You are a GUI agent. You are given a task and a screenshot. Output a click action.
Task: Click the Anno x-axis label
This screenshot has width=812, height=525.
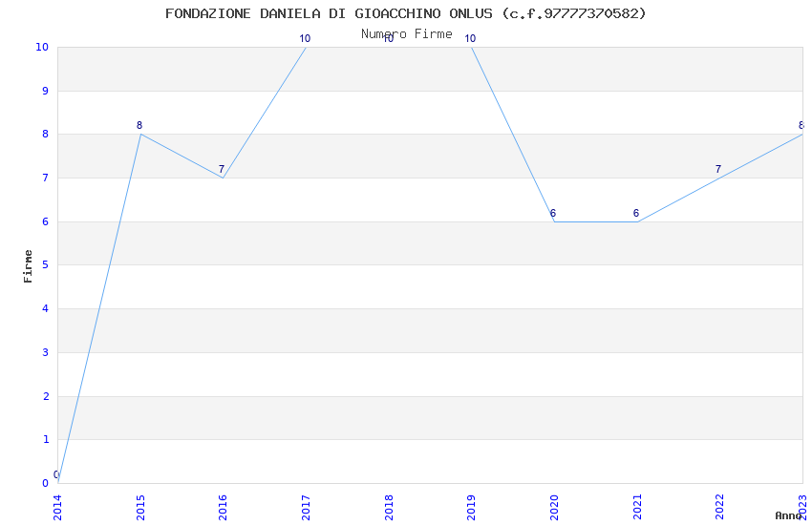point(788,515)
